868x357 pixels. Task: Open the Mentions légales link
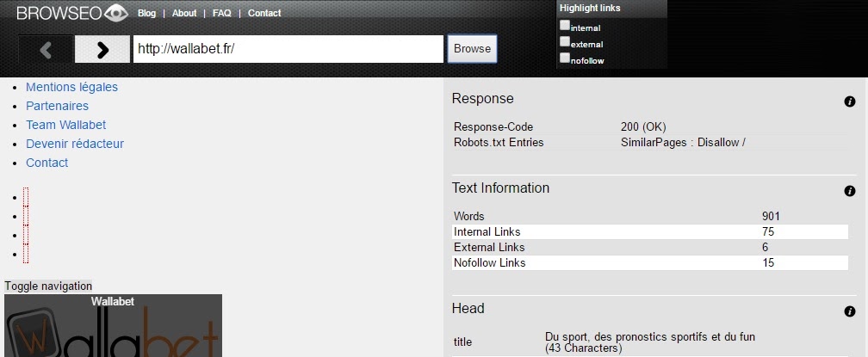tap(71, 87)
